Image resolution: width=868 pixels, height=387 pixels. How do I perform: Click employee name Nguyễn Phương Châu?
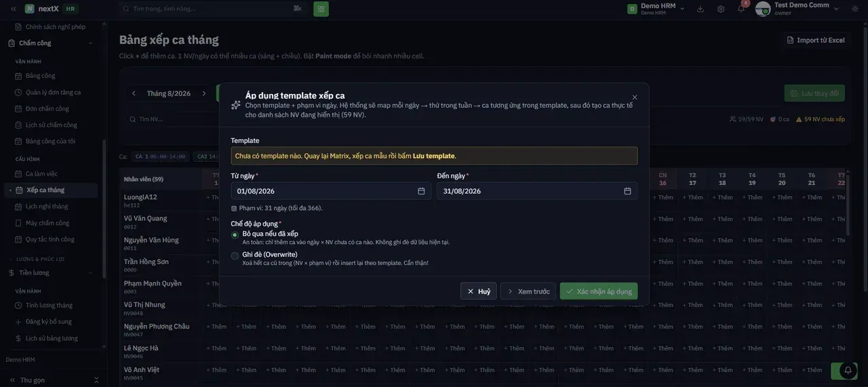coord(157,327)
